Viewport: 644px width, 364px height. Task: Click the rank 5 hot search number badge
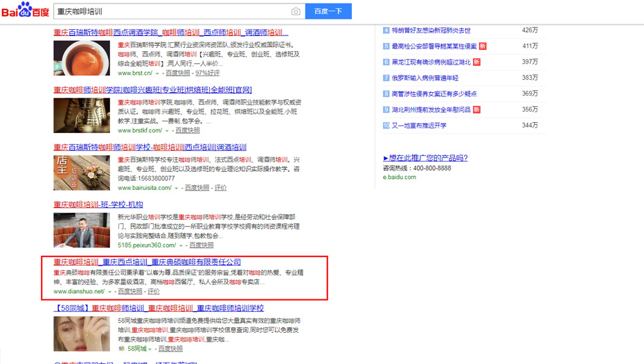[x=386, y=46]
